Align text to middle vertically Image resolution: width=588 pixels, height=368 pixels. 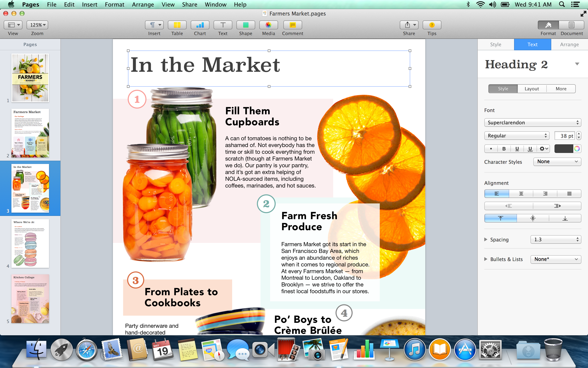pyautogui.click(x=533, y=218)
